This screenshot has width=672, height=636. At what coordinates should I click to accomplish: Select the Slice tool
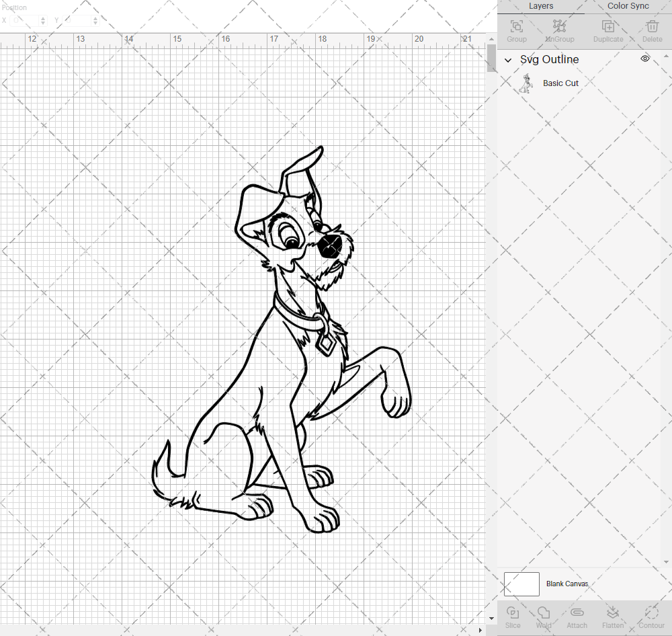513,617
